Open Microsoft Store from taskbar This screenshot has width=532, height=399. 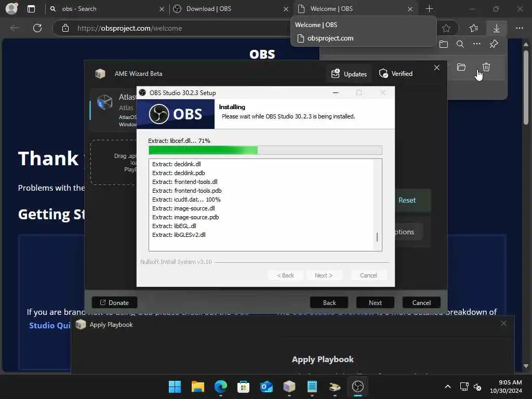243,387
